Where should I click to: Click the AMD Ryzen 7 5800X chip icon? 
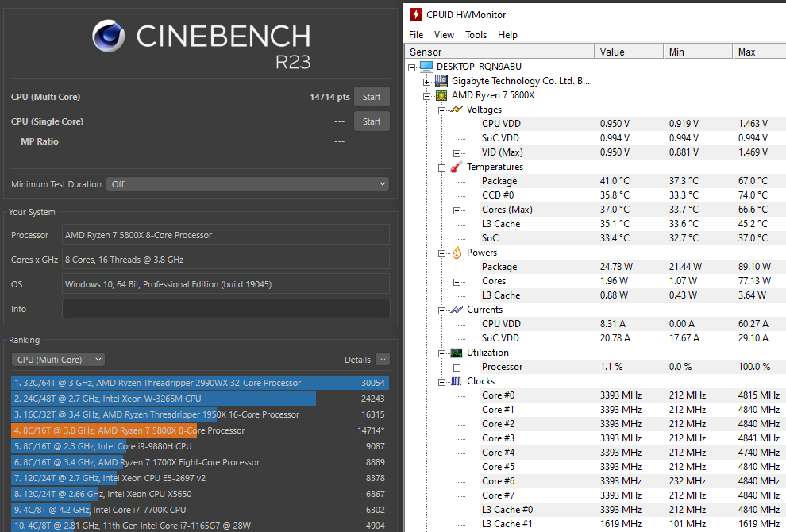[x=441, y=95]
